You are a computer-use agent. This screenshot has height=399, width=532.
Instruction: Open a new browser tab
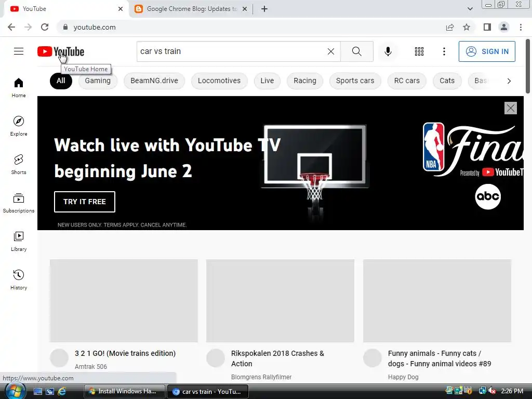tap(264, 9)
